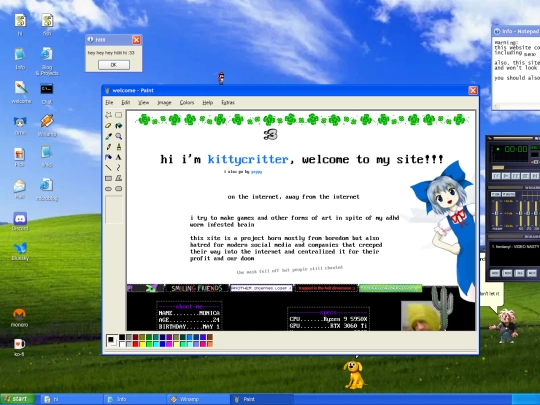Switch to the Info taskbar button

coord(134,399)
